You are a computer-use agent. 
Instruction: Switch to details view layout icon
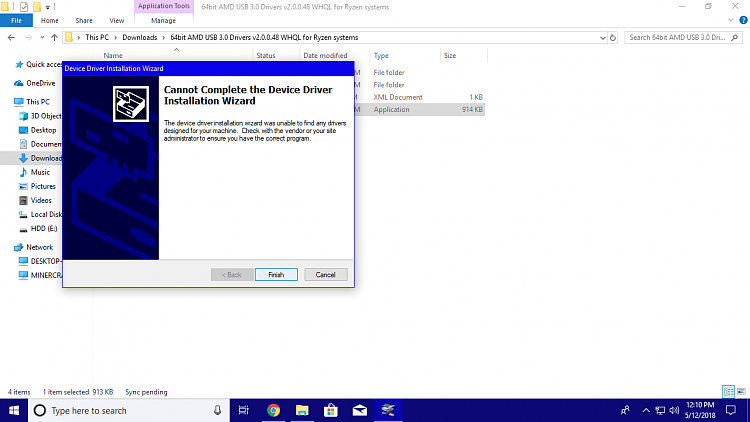click(x=728, y=391)
